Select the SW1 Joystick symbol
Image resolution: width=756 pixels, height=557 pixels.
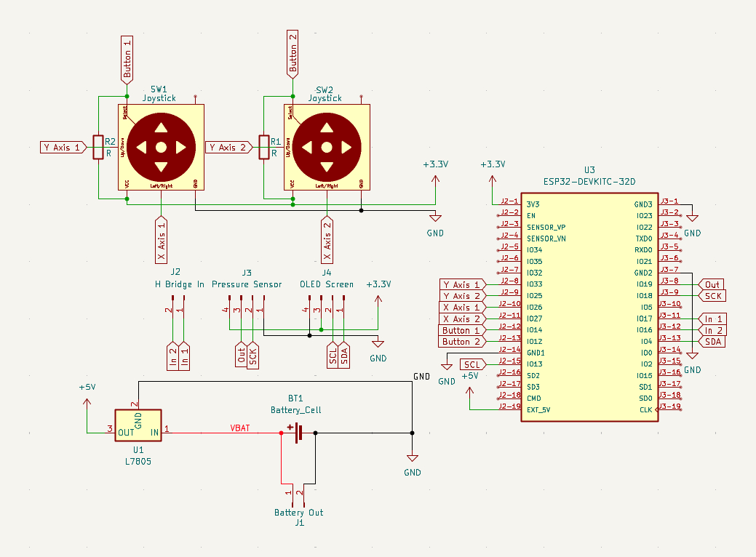(161, 148)
